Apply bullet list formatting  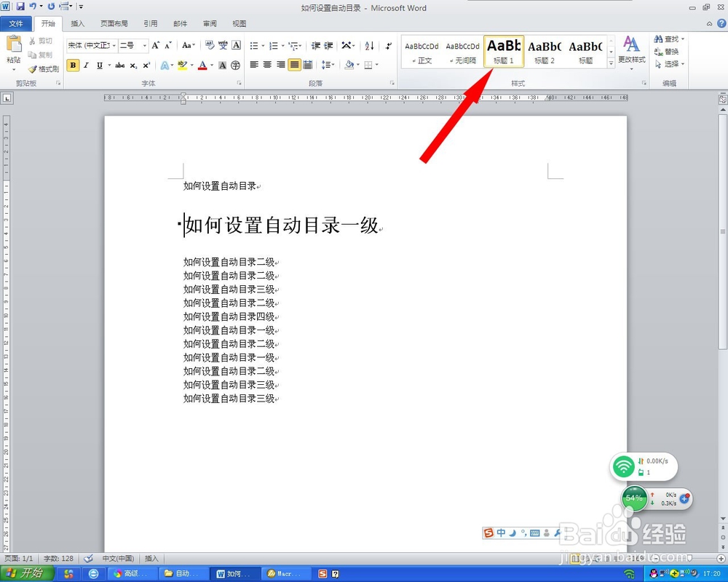pyautogui.click(x=254, y=46)
